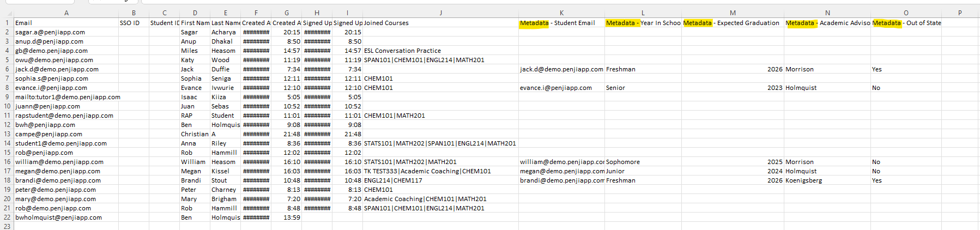Screen dimensions: 980x230
Task: Click bwholmquist@penjiapp.com in row 22
Action: pos(66,217)
